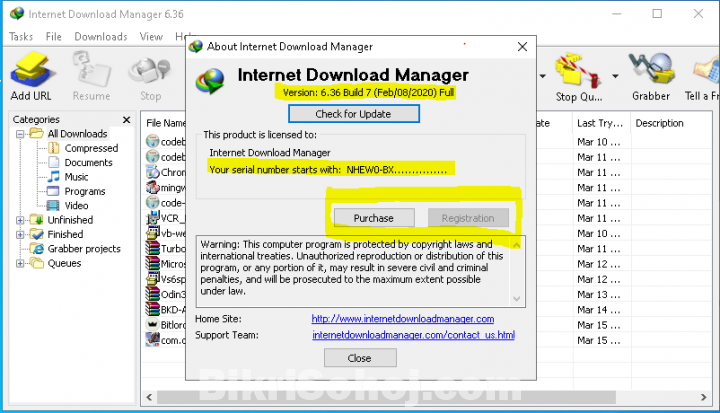Click the IDM logo in About dialog
Viewport: 720px width, 413px height.
click(x=210, y=81)
